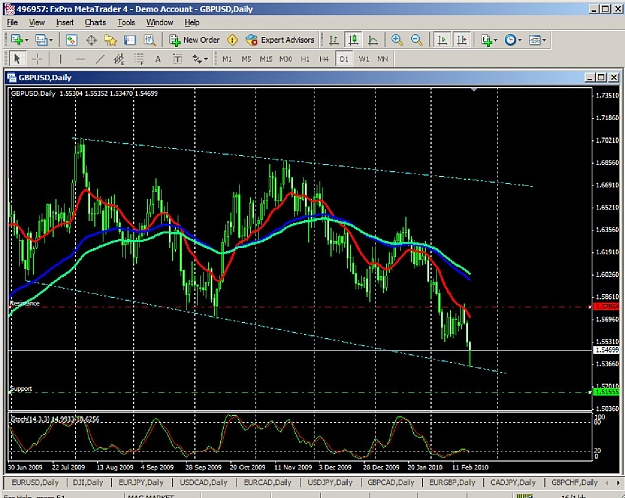Select the Horizontal Line drawing tool
The height and width of the screenshot is (498, 625).
click(80, 59)
